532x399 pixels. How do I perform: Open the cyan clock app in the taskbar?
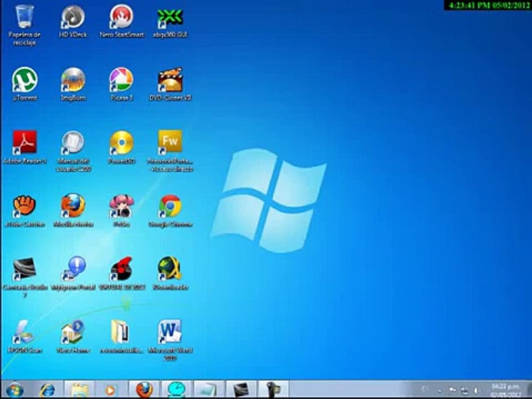click(176, 390)
